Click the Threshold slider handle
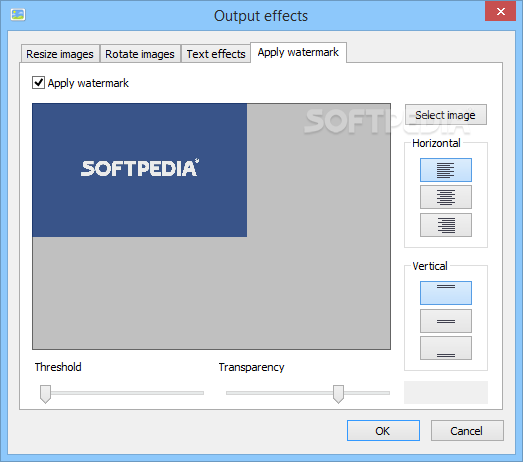This screenshot has width=523, height=462. 45,394
